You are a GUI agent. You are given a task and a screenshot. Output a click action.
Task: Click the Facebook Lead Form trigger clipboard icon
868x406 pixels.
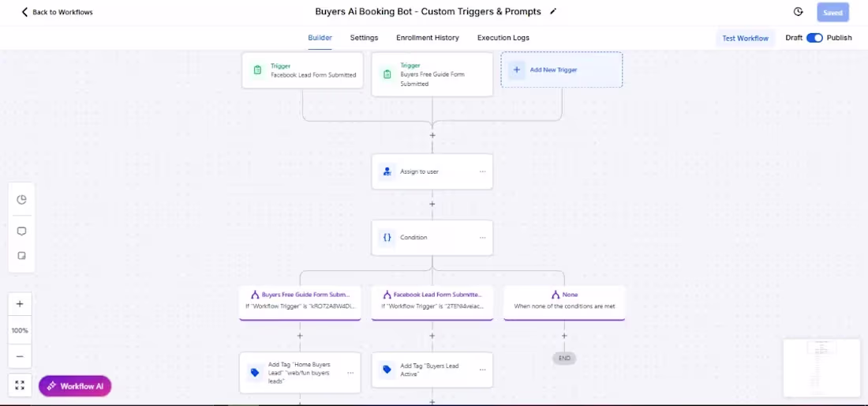pos(257,70)
